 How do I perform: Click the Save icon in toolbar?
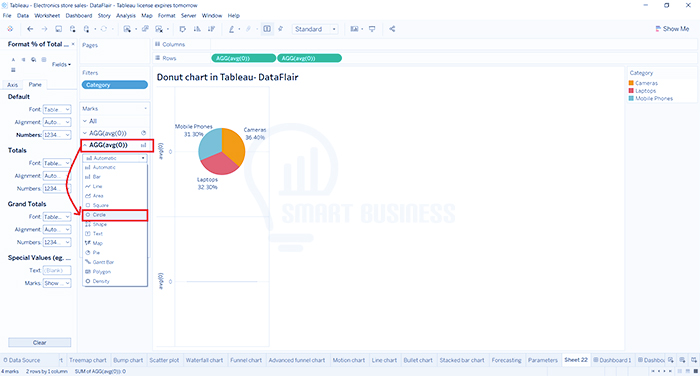(58, 29)
